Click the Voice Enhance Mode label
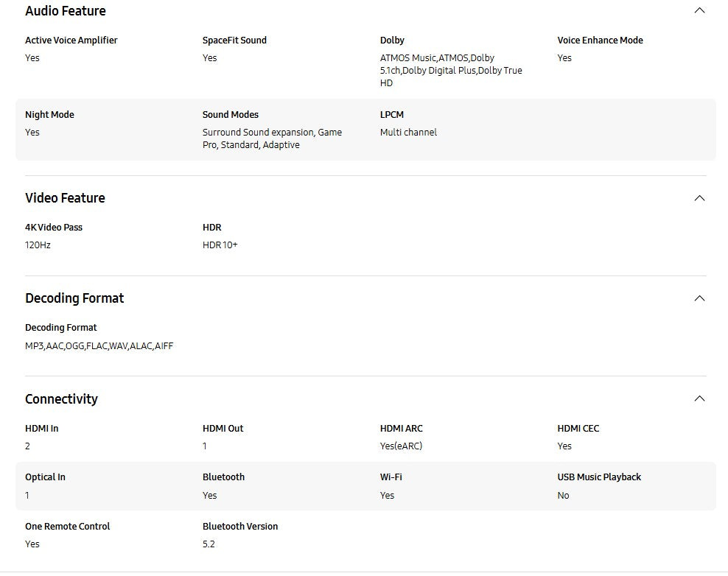The width and height of the screenshot is (728, 576). [x=600, y=41]
